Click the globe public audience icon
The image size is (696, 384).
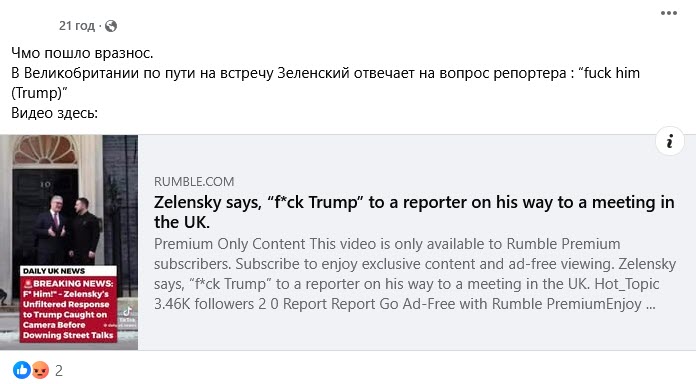pyautogui.click(x=111, y=26)
